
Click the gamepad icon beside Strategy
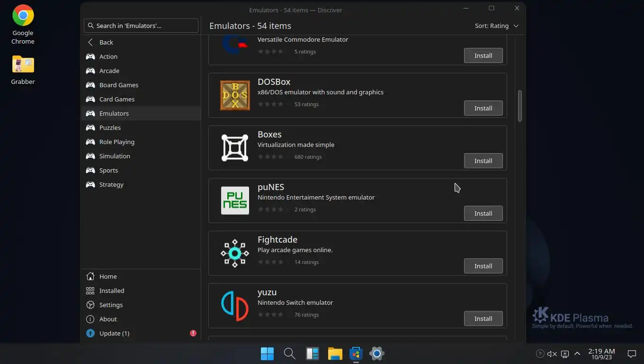[x=90, y=184]
